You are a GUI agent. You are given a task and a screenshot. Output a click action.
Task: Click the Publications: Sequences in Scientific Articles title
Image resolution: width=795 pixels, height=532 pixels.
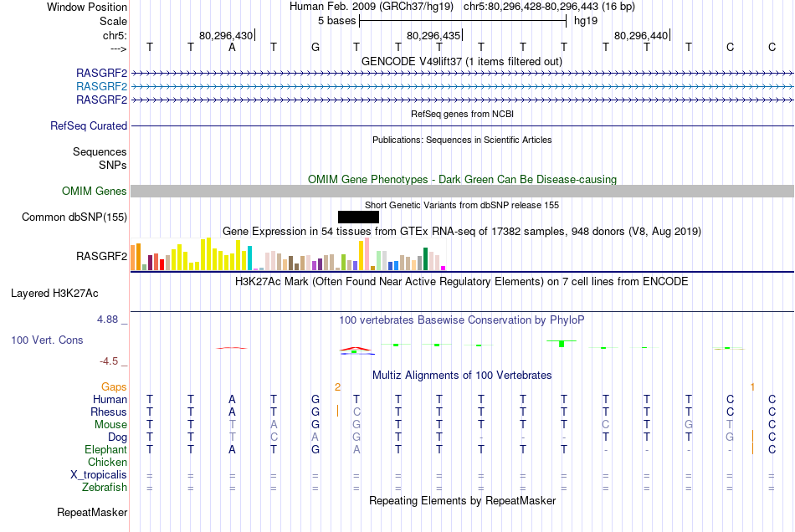pyautogui.click(x=462, y=140)
